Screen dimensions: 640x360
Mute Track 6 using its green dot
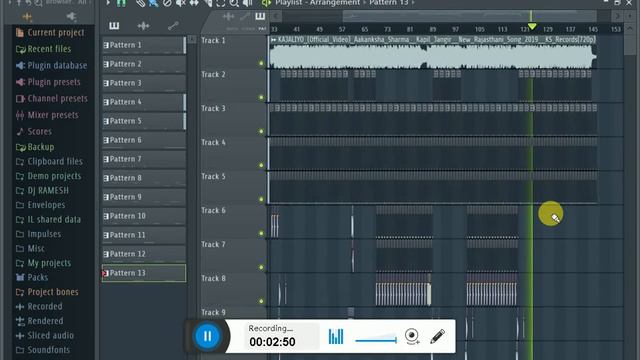click(261, 233)
